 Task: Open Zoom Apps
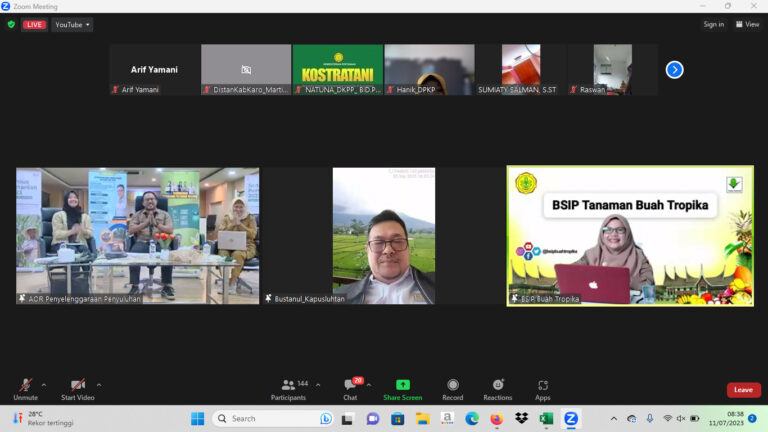[x=543, y=390]
